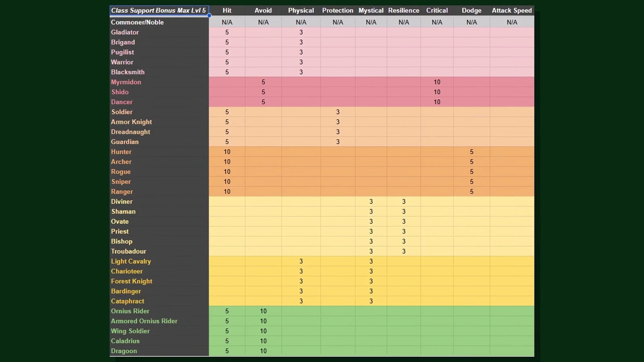Click the Pugilist row label
The image size is (644, 362).
pyautogui.click(x=122, y=52)
